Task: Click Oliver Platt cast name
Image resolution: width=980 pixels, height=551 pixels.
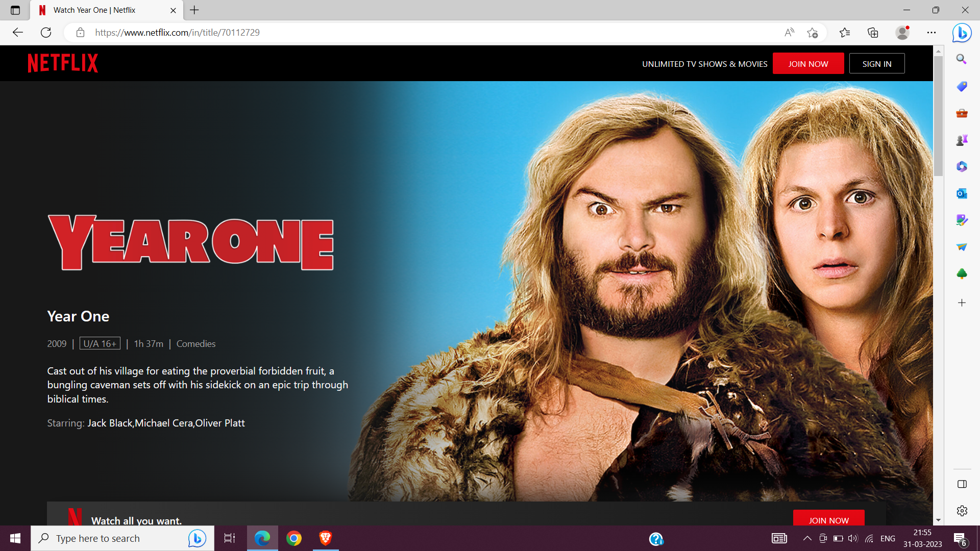Action: coord(220,423)
